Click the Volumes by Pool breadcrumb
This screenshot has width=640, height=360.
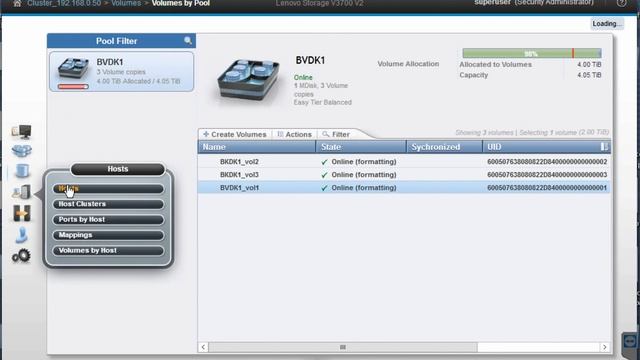(181, 3)
